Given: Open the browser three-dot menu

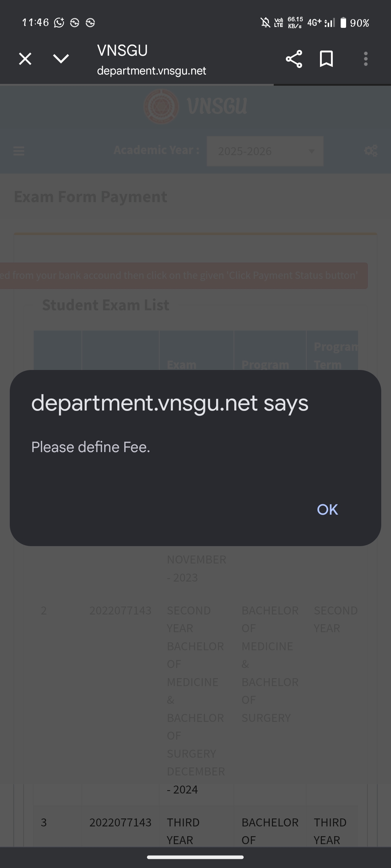Looking at the screenshot, I should point(366,59).
